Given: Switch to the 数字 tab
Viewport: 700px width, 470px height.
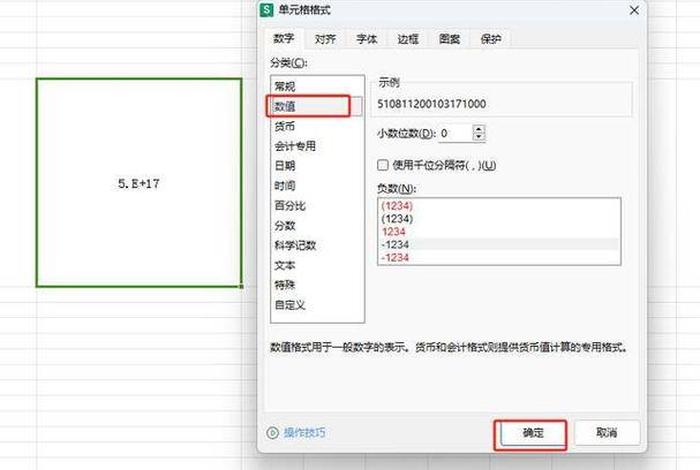Looking at the screenshot, I should [x=283, y=39].
